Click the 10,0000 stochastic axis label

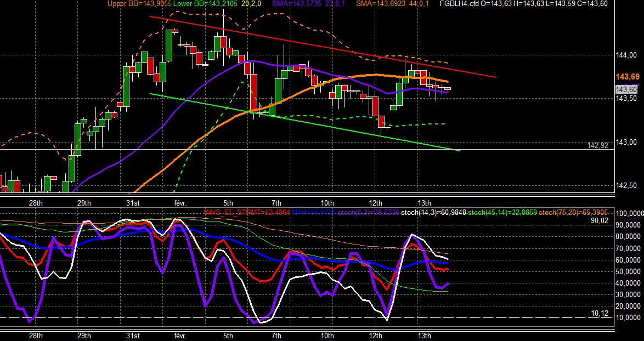tap(629, 318)
